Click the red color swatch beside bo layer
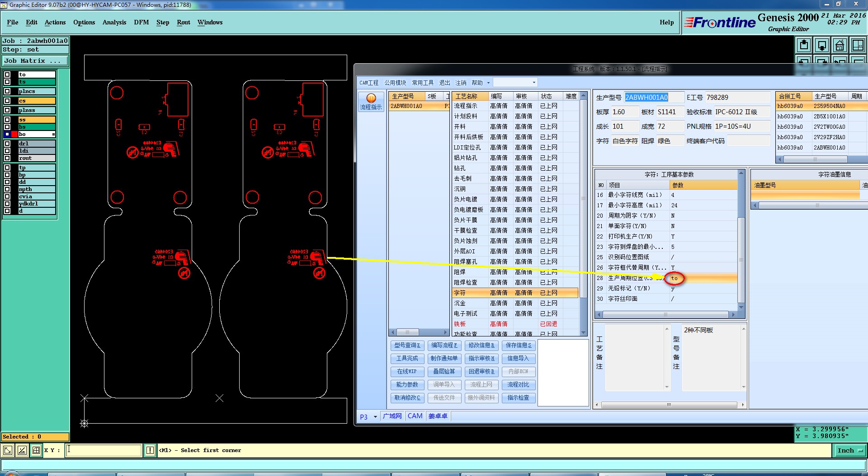This screenshot has height=476, width=868. pyautogui.click(x=14, y=134)
